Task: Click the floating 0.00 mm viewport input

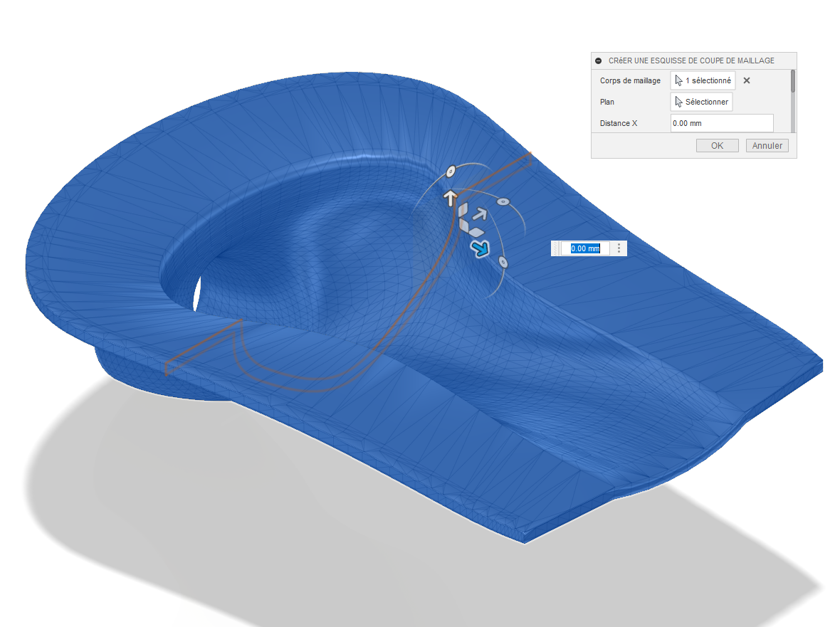Action: [x=585, y=248]
